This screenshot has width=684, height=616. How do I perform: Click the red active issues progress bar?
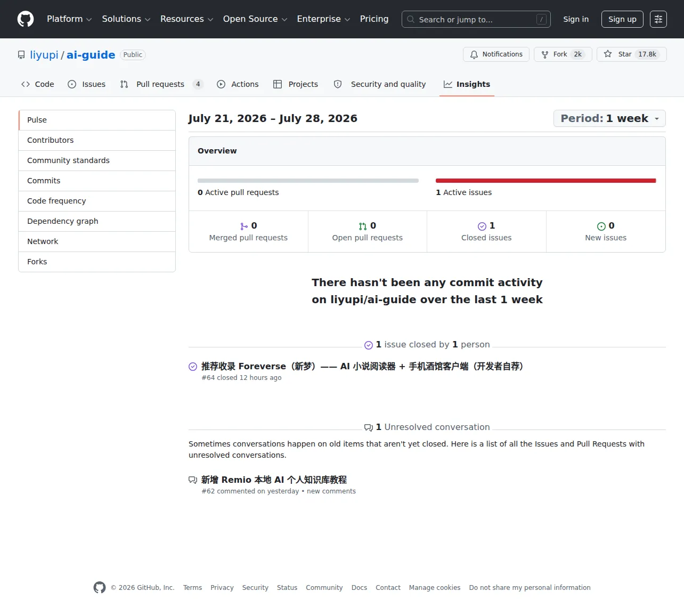pos(546,181)
